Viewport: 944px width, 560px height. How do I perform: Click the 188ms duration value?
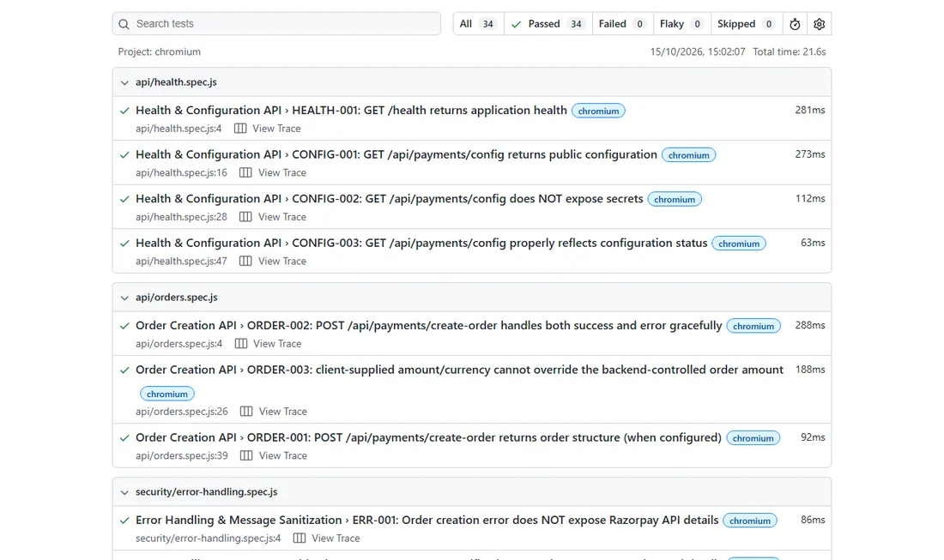pos(810,370)
